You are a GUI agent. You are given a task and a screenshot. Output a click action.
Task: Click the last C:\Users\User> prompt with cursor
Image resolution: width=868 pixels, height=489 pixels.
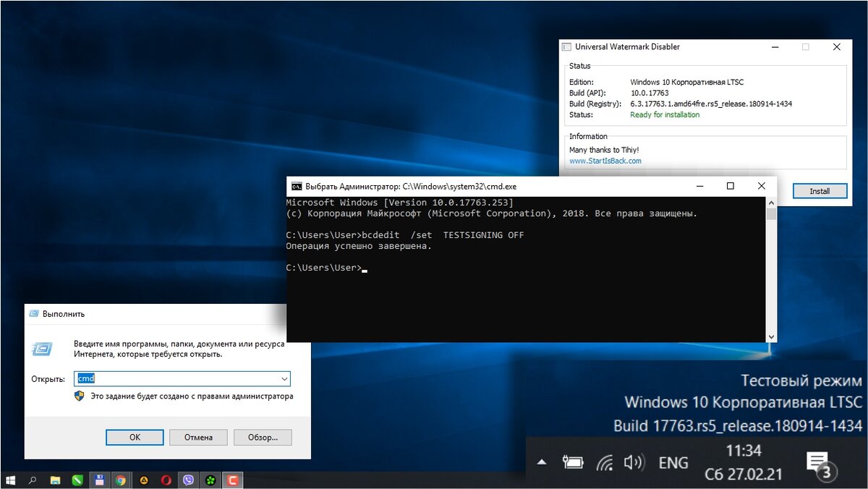tap(326, 268)
